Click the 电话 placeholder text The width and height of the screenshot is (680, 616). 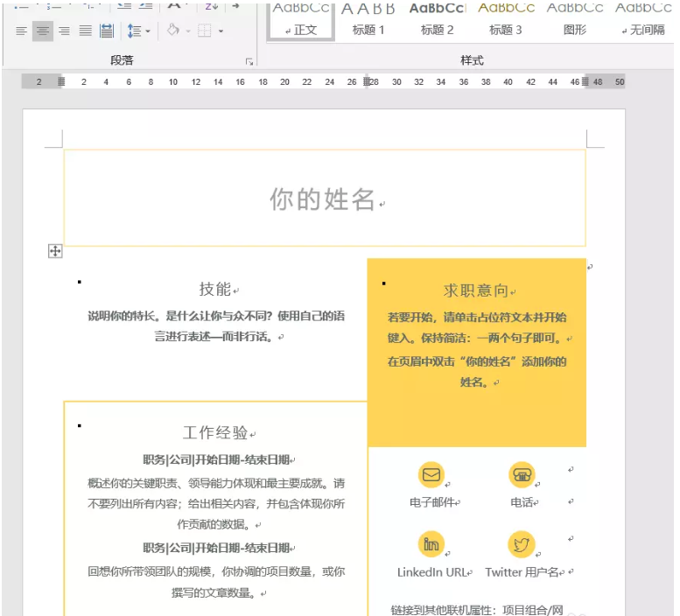[522, 502]
